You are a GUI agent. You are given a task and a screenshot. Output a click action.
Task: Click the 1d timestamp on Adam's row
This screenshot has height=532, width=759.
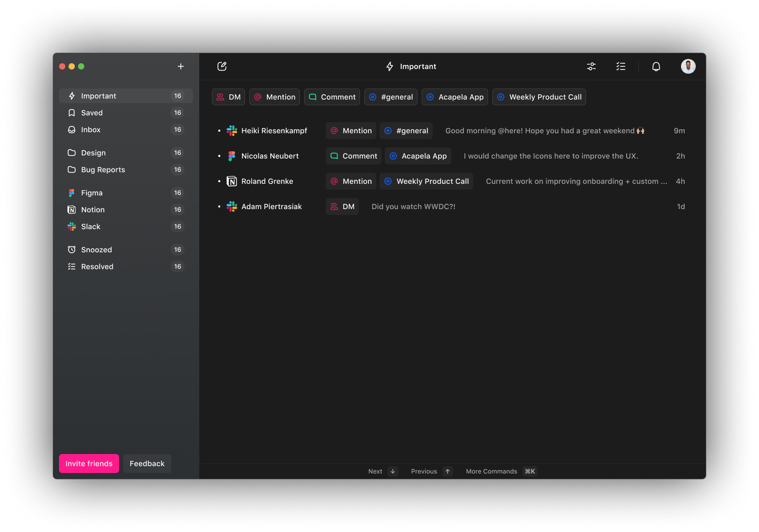pyautogui.click(x=681, y=206)
